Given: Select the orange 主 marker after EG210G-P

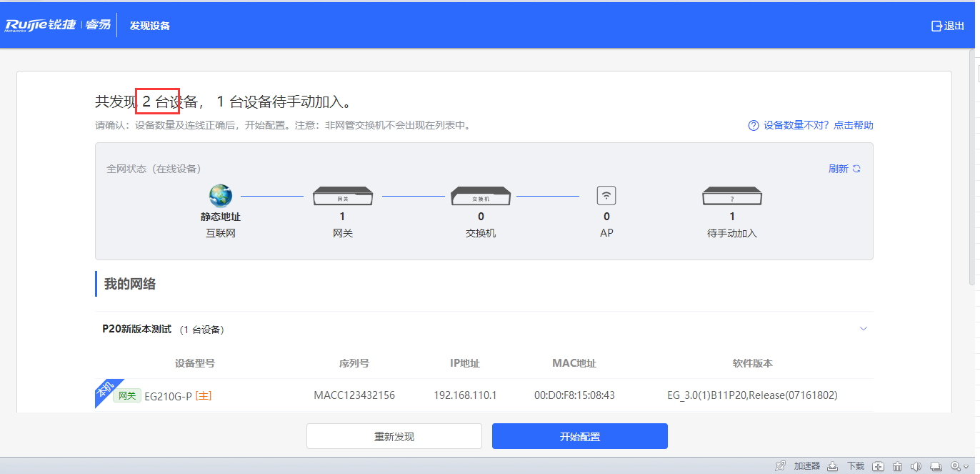Looking at the screenshot, I should [x=203, y=395].
